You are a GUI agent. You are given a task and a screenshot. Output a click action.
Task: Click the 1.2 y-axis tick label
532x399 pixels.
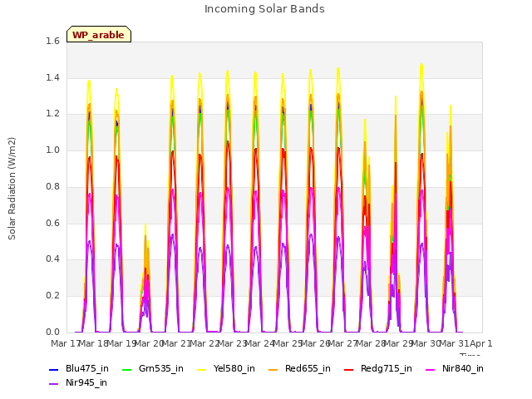click(x=52, y=114)
